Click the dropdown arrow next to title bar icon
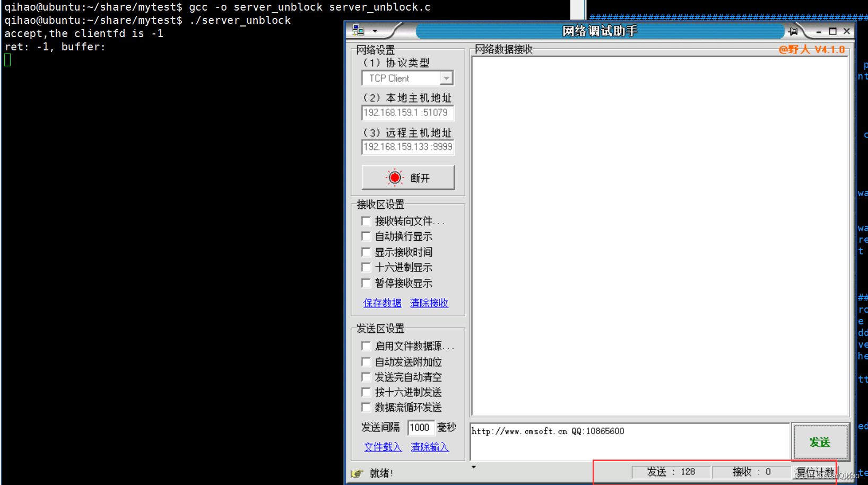Viewport: 868px width, 485px height. 375,31
